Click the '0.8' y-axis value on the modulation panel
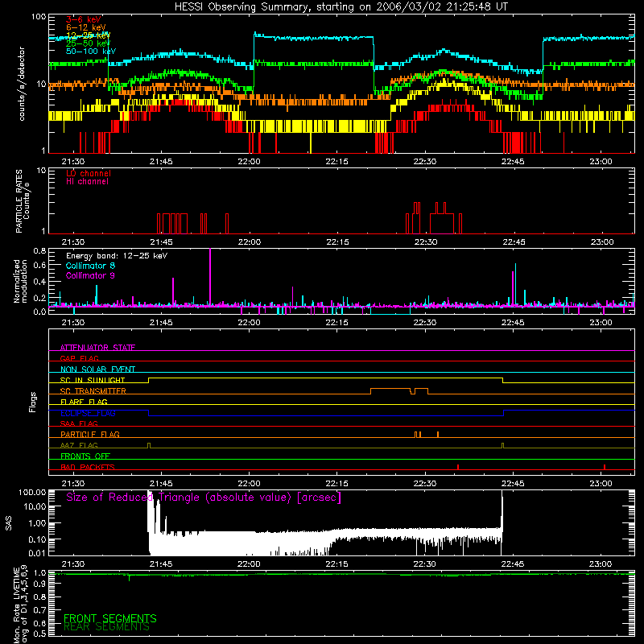This screenshot has height=644, width=644. [x=39, y=250]
